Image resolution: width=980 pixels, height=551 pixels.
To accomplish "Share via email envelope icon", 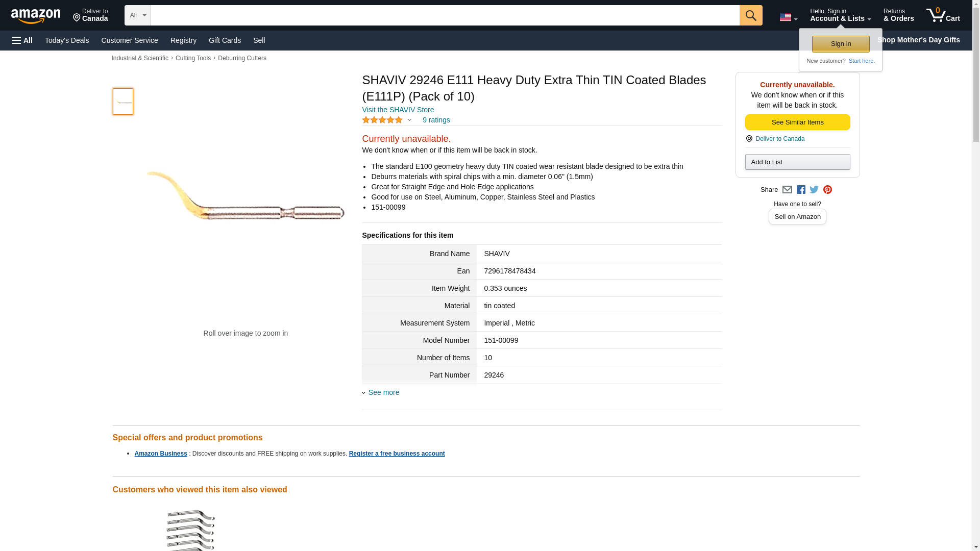I will point(787,190).
